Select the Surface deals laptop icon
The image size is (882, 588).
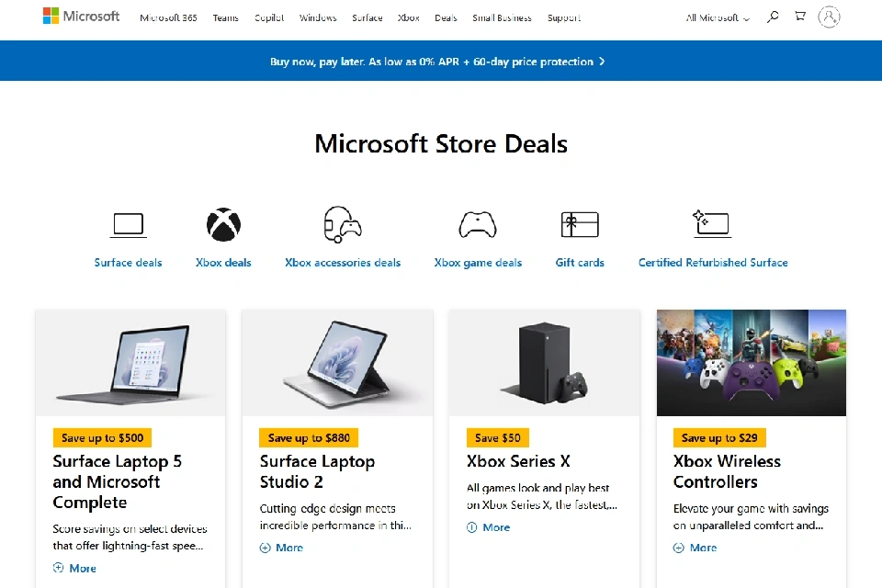click(x=129, y=224)
